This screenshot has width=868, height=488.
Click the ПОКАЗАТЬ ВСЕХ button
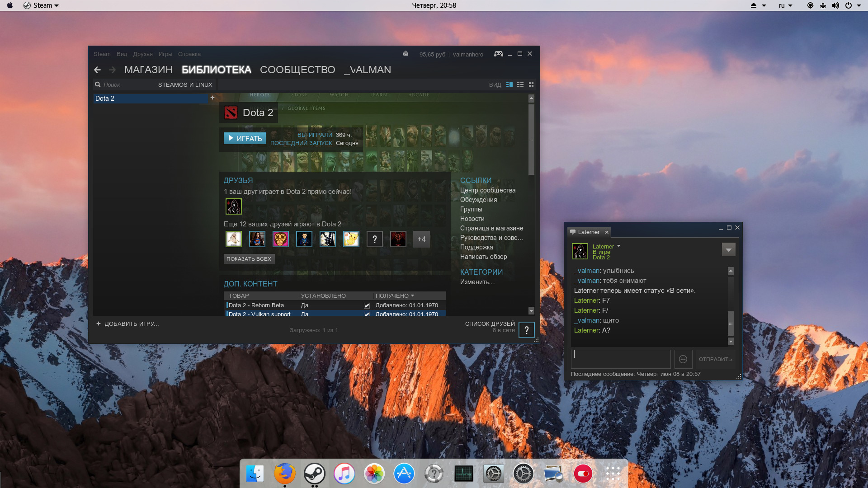pos(249,259)
